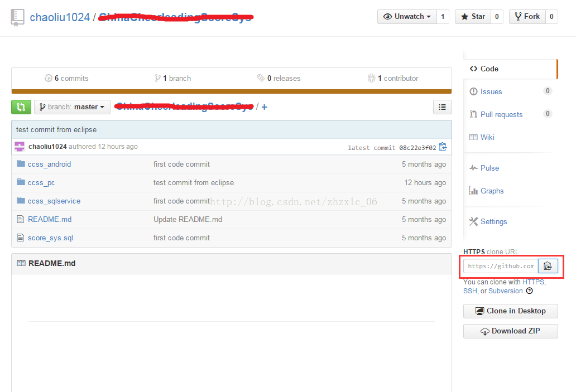The height and width of the screenshot is (392, 576).
Task: Open the chaoliu1024 owner link
Action: pyautogui.click(x=60, y=17)
